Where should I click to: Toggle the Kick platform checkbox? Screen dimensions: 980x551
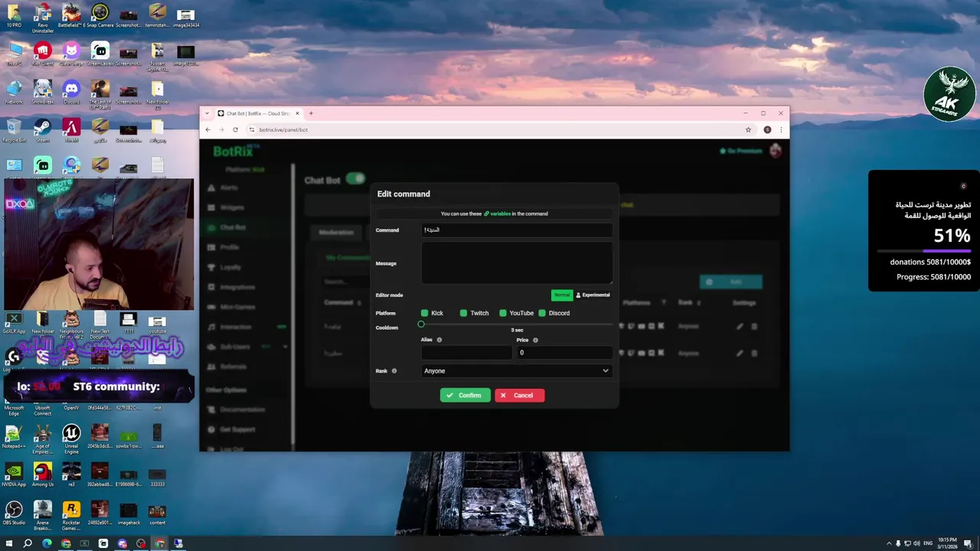pyautogui.click(x=424, y=313)
